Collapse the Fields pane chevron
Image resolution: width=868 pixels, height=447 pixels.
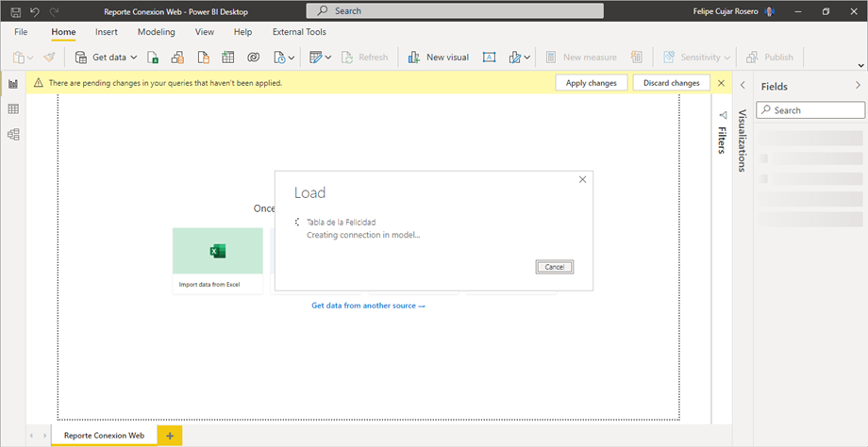[x=858, y=85]
